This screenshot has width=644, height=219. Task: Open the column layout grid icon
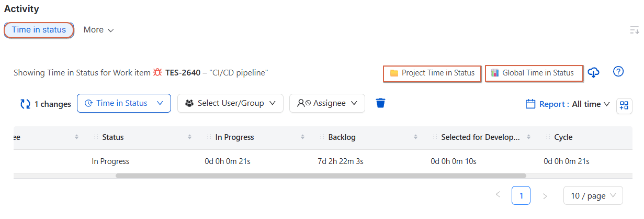(624, 105)
